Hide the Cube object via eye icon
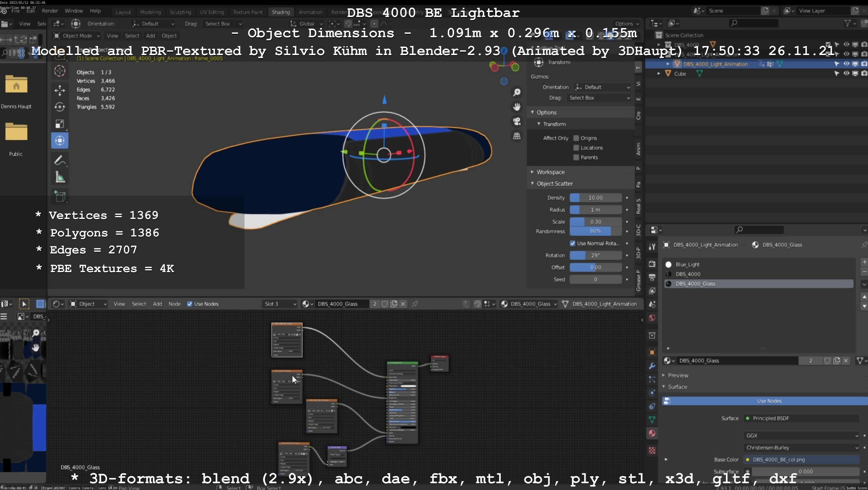This screenshot has height=490, width=868. coord(846,73)
